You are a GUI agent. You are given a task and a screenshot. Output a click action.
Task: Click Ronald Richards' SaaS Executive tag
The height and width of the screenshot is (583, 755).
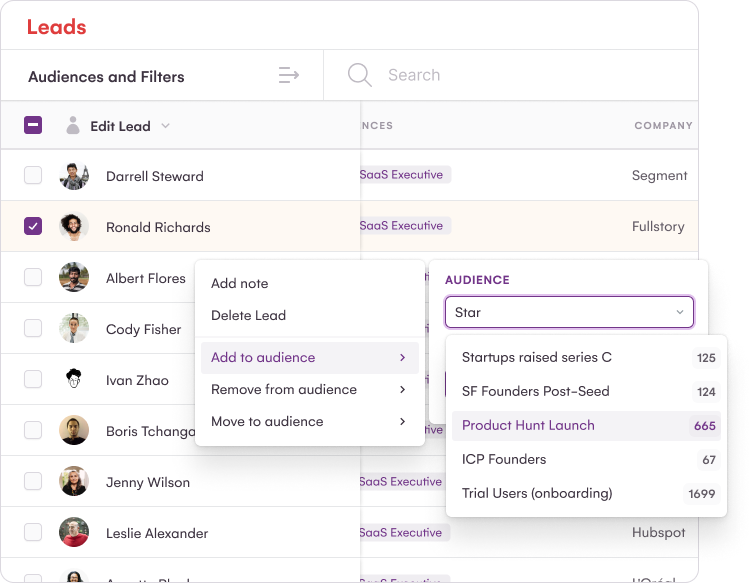point(404,225)
